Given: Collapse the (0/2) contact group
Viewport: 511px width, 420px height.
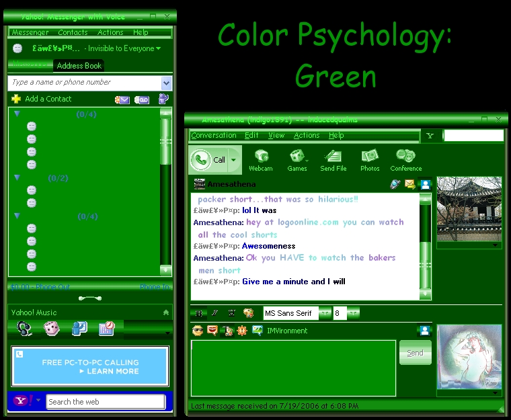Looking at the screenshot, I should point(17,177).
